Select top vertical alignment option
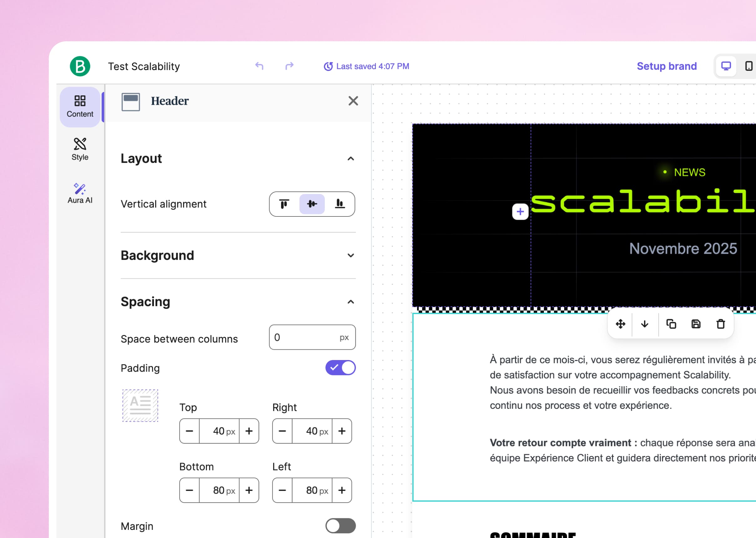Image resolution: width=756 pixels, height=538 pixels. (284, 204)
